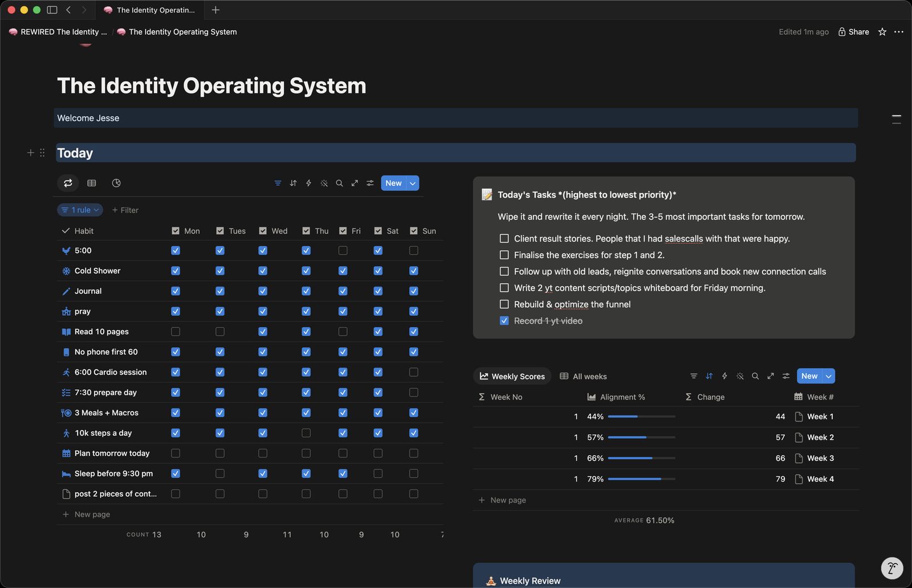Open the page options three-dot menu
Viewport: 912px width, 588px height.
899,32
